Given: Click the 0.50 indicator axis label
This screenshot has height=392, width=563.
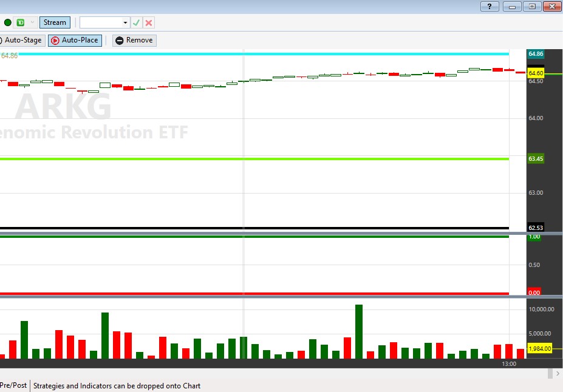Looking at the screenshot, I should [534, 265].
